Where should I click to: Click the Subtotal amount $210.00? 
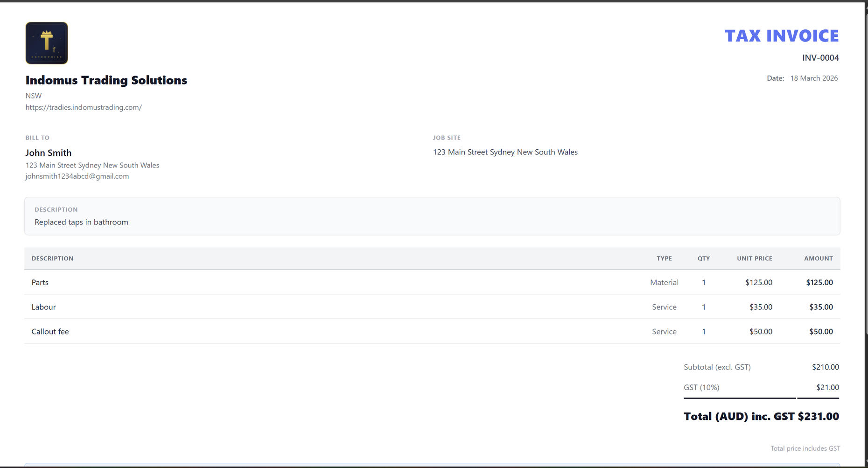click(x=825, y=367)
